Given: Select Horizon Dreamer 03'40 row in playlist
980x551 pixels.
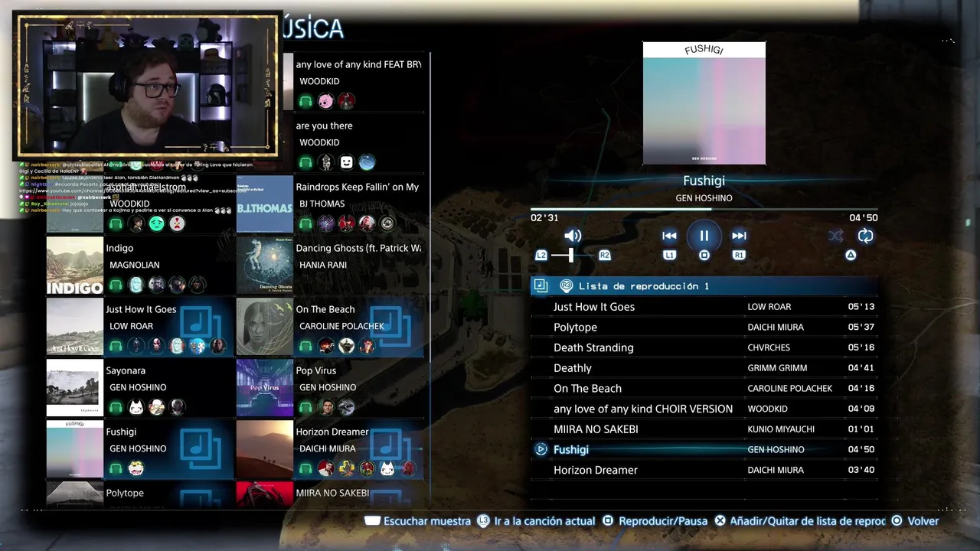Looking at the screenshot, I should tap(704, 470).
